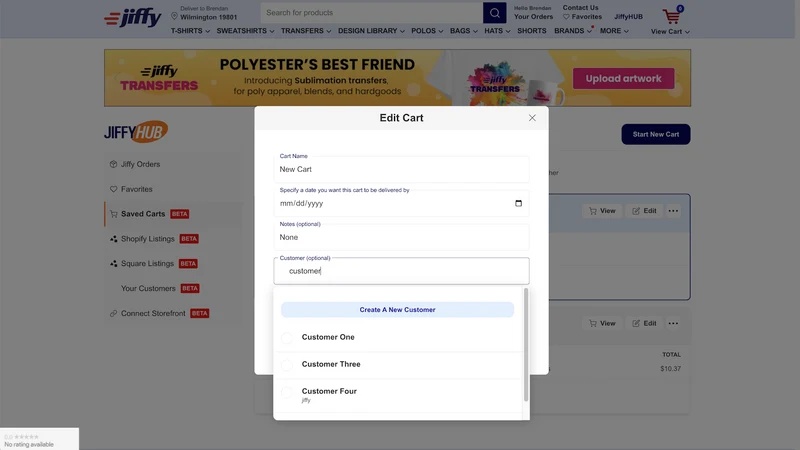The height and width of the screenshot is (450, 800).
Task: Open Jiffy Orders in sidebar
Action: [140, 164]
